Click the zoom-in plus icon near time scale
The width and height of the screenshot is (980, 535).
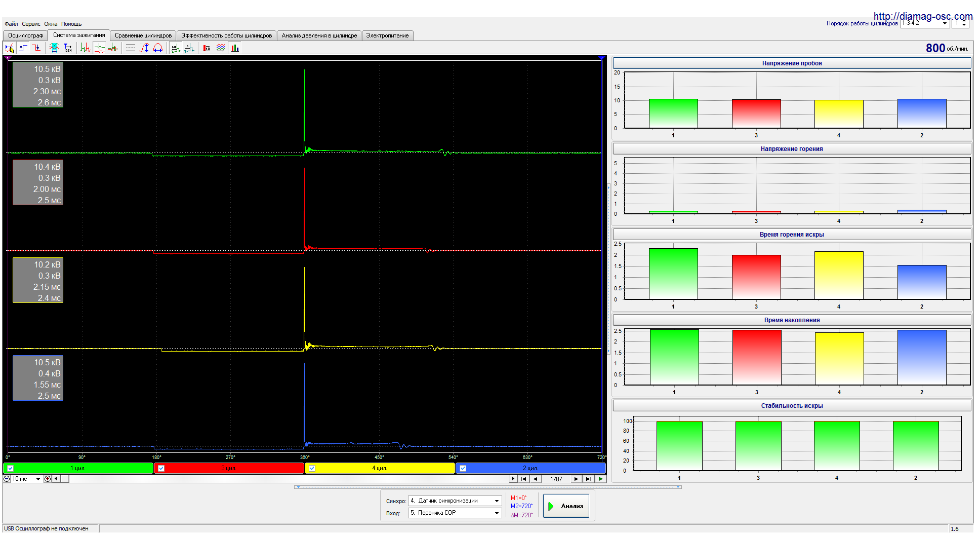tap(48, 479)
